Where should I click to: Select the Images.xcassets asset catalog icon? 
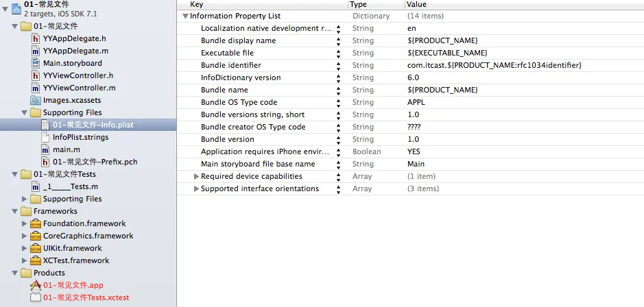click(x=36, y=100)
